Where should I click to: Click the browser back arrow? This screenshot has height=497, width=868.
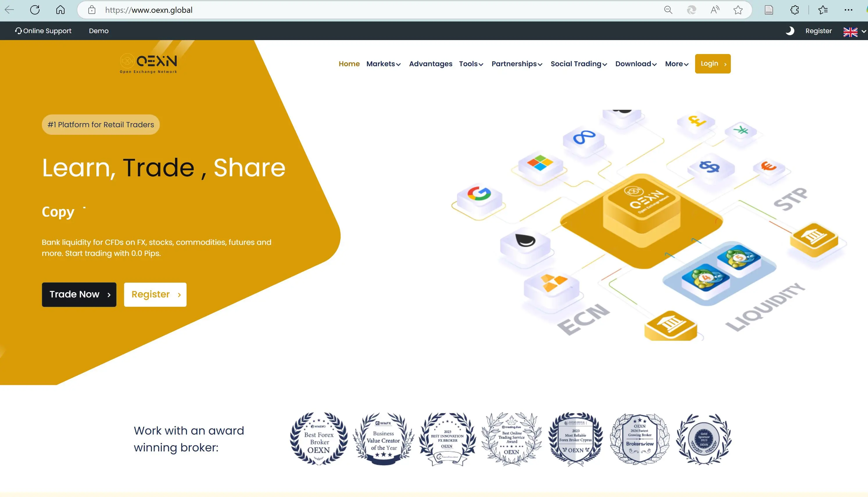coord(10,10)
